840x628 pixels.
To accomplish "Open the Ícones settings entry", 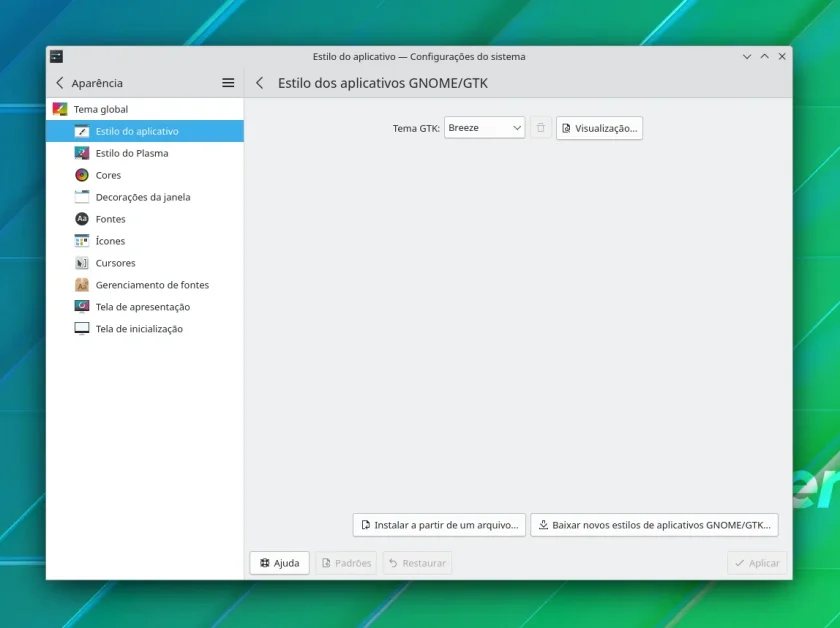I will click(x=145, y=241).
